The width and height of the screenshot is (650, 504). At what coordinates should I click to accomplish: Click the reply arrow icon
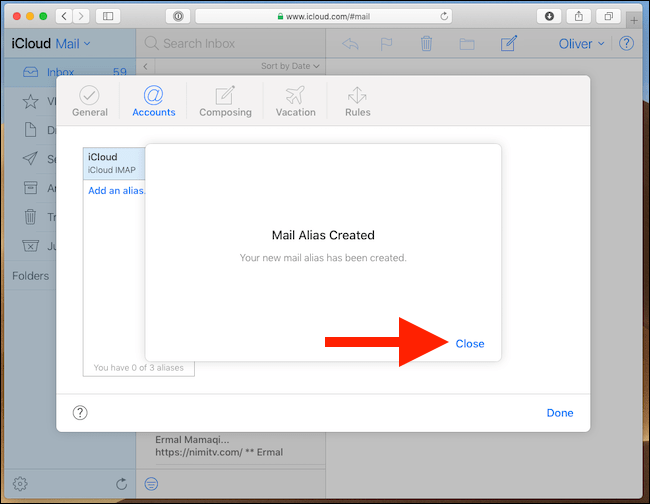click(351, 43)
